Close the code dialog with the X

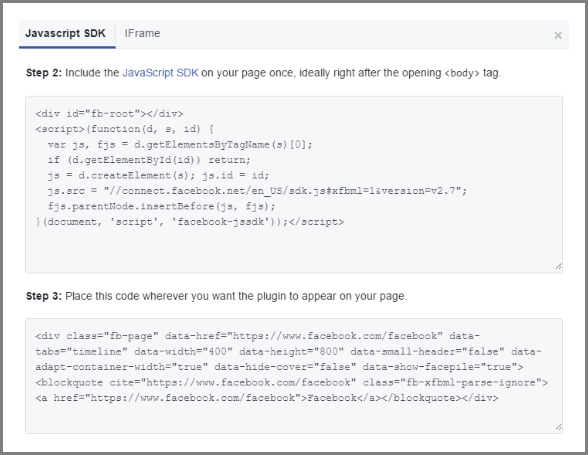[x=558, y=35]
